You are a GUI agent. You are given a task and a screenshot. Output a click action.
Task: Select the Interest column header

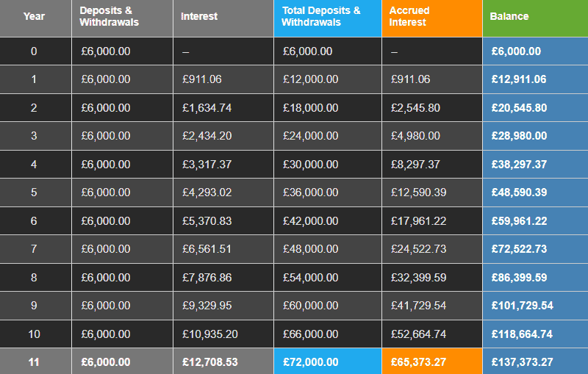click(199, 17)
